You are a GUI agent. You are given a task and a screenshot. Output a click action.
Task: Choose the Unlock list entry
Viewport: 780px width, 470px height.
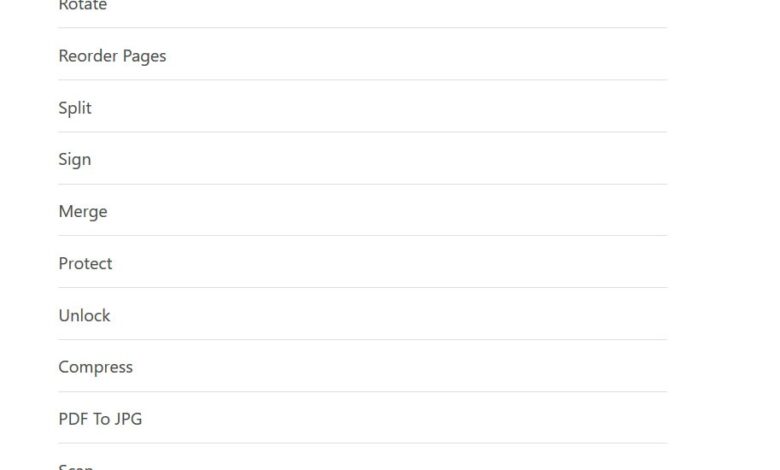(84, 316)
